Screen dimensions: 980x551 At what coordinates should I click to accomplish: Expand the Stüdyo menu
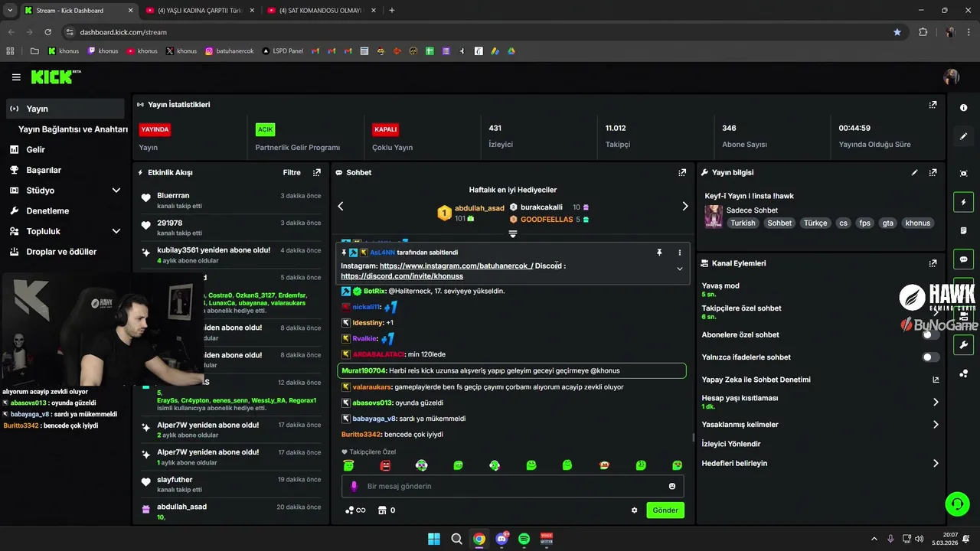point(116,191)
